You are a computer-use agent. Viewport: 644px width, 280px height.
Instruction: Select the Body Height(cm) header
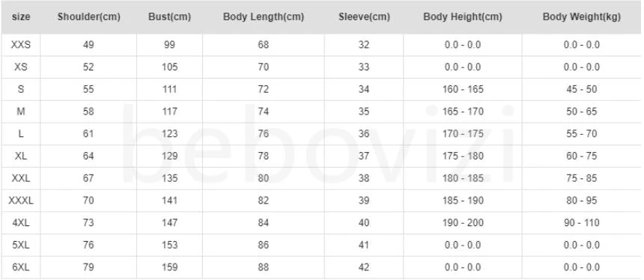click(463, 17)
